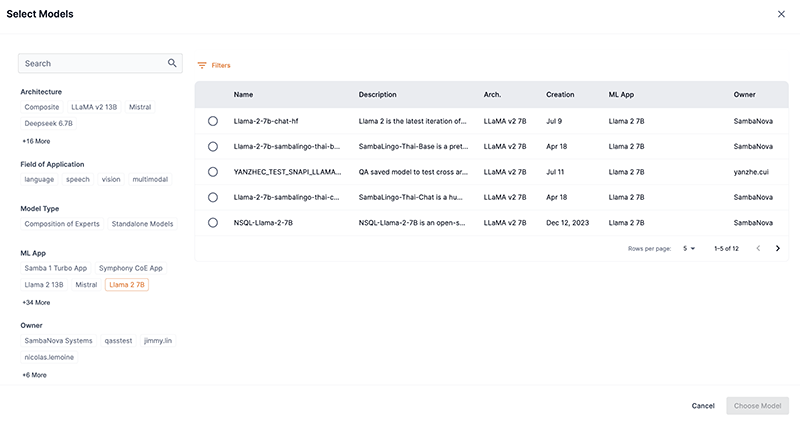Open the Rows per page dropdown
This screenshot has width=800, height=421.
click(690, 248)
